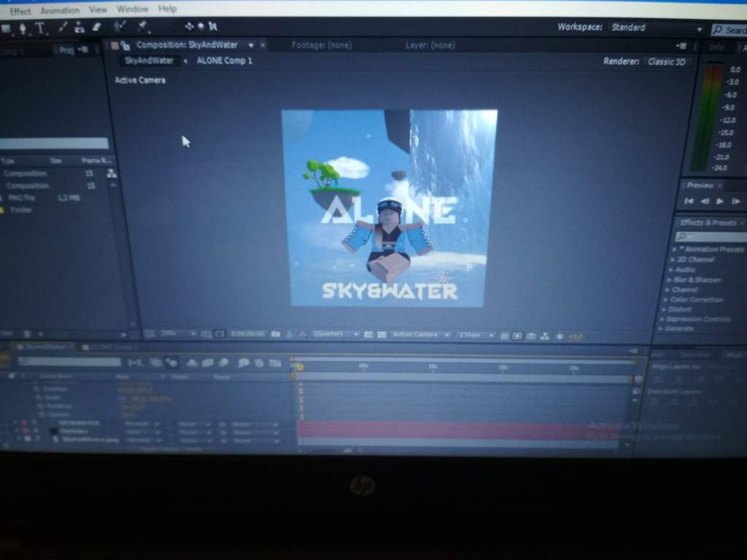Select the Rectangle shape tool
The height and width of the screenshot is (560, 747).
(x=6, y=28)
